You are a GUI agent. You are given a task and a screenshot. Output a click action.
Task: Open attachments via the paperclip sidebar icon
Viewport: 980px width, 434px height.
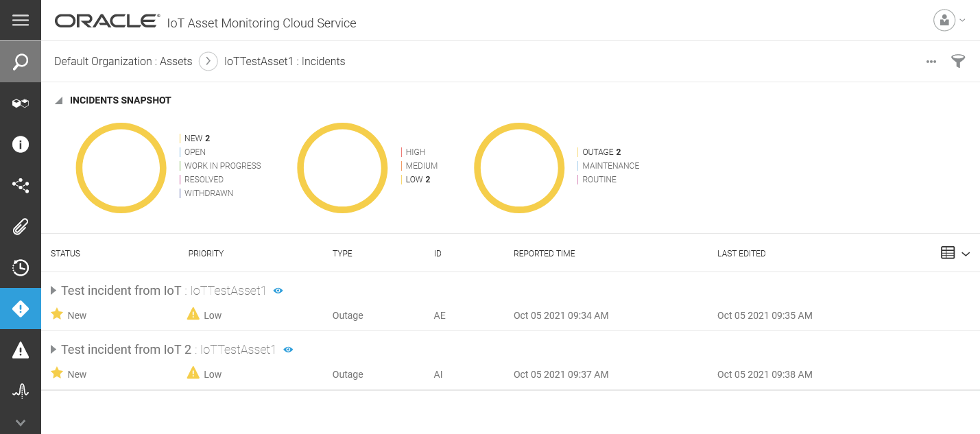pos(21,226)
